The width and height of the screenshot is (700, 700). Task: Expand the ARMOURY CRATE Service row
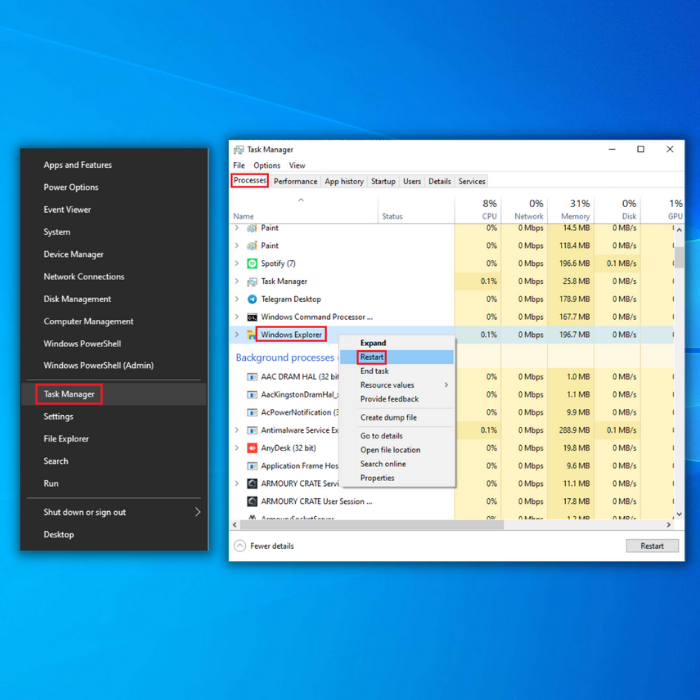237,483
